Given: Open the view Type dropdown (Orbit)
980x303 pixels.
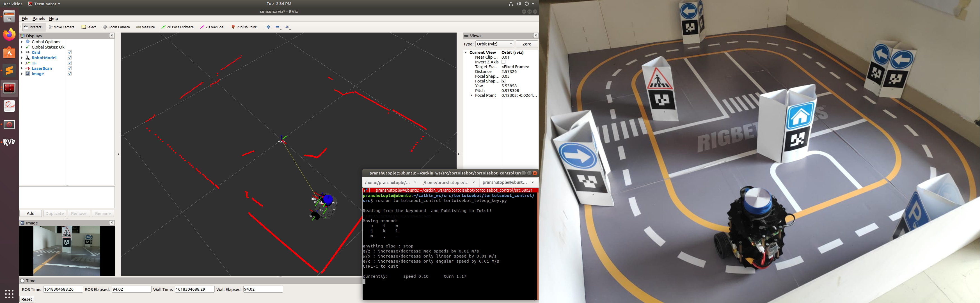Looking at the screenshot, I should pyautogui.click(x=494, y=44).
